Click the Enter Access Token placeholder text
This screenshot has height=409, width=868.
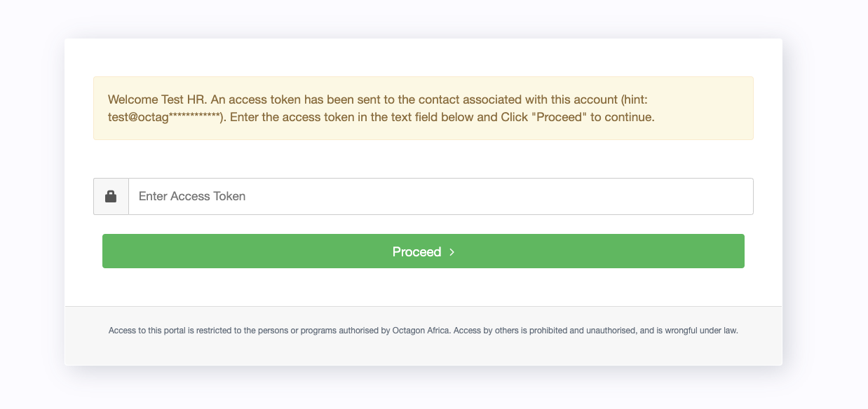192,196
